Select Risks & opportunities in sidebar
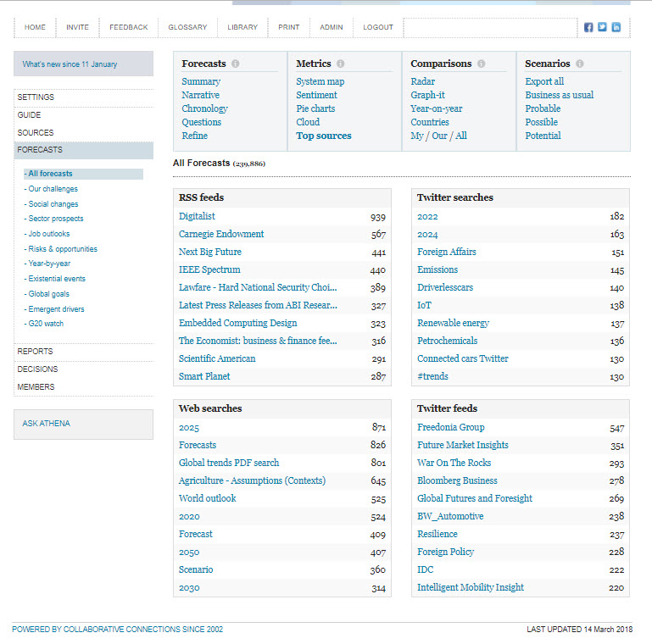This screenshot has width=652, height=644. [61, 249]
